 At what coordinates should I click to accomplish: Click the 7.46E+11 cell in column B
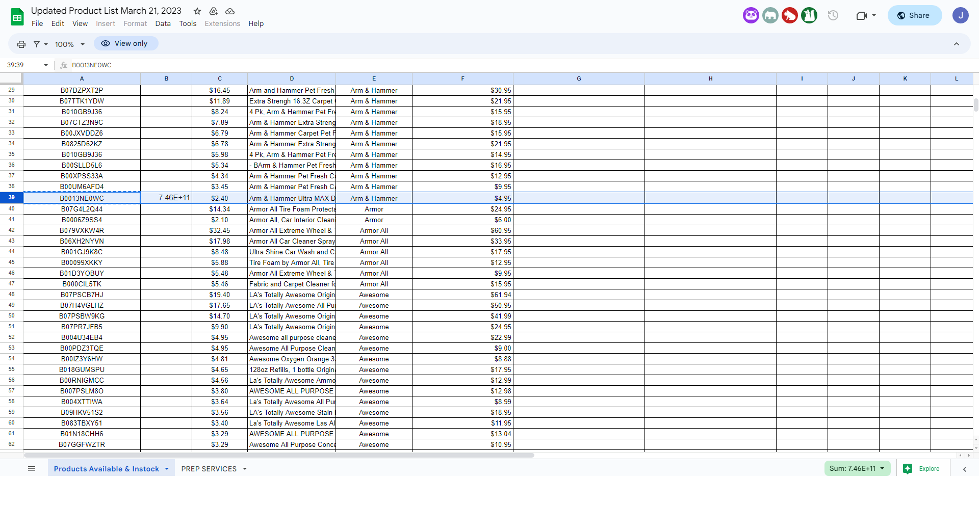tap(166, 198)
